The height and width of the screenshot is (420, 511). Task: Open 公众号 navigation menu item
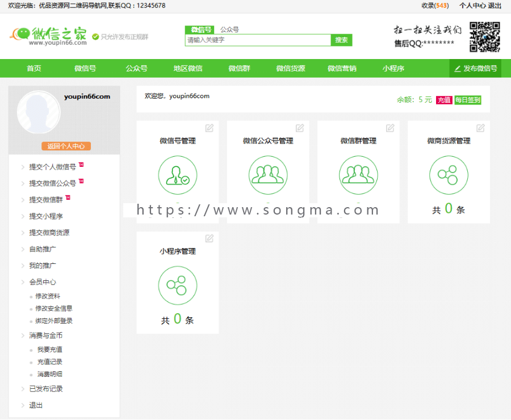136,69
